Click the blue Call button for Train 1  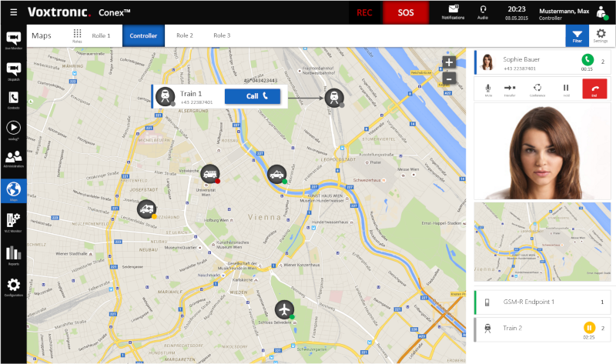[x=253, y=96]
